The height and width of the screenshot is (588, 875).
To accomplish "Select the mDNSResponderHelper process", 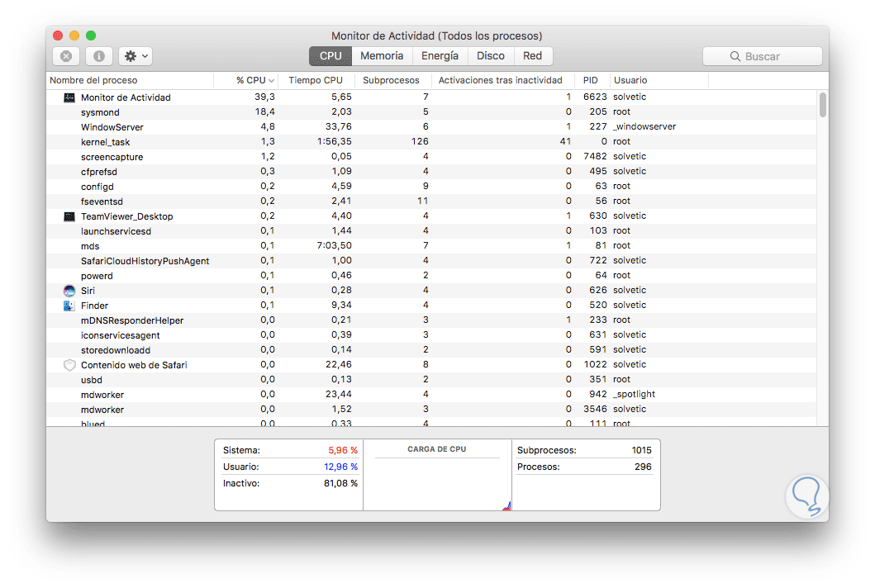I will 431,320.
